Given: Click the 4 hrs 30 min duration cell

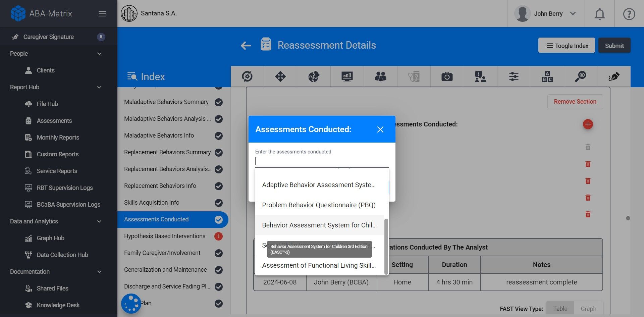Looking at the screenshot, I should (x=454, y=282).
